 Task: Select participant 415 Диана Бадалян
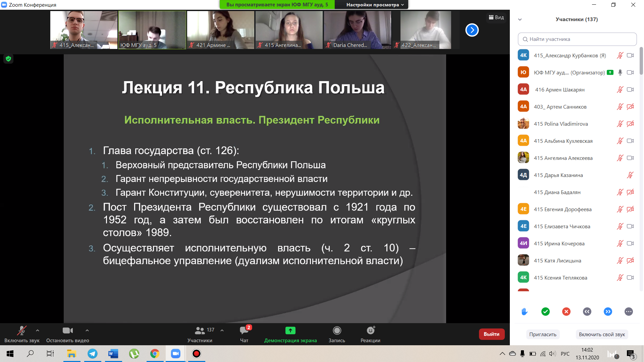pyautogui.click(x=577, y=192)
